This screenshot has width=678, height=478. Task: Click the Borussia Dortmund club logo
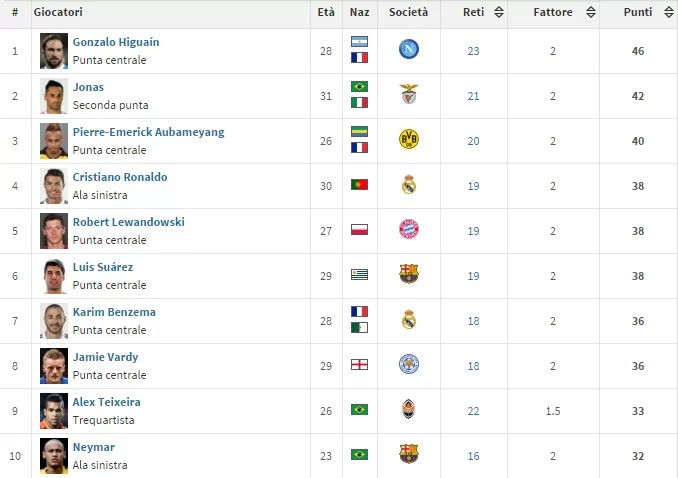(x=408, y=140)
